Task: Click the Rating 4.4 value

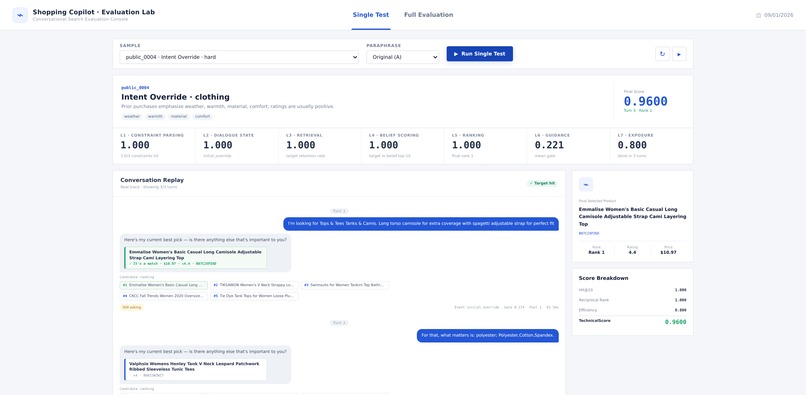Action: click(x=632, y=253)
